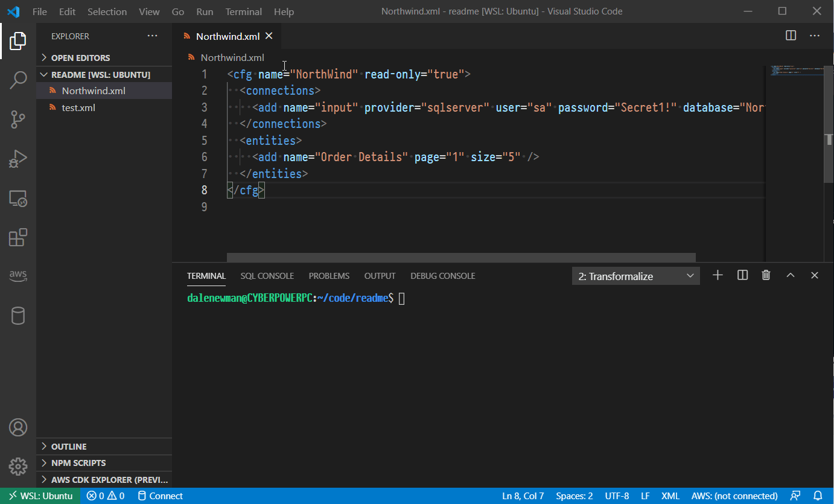Open the Explorer view in activity bar
Screen dimensions: 834x504
coord(18,41)
